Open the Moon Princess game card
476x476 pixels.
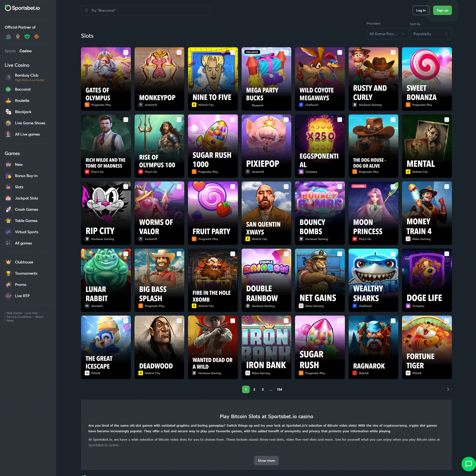coord(373,213)
